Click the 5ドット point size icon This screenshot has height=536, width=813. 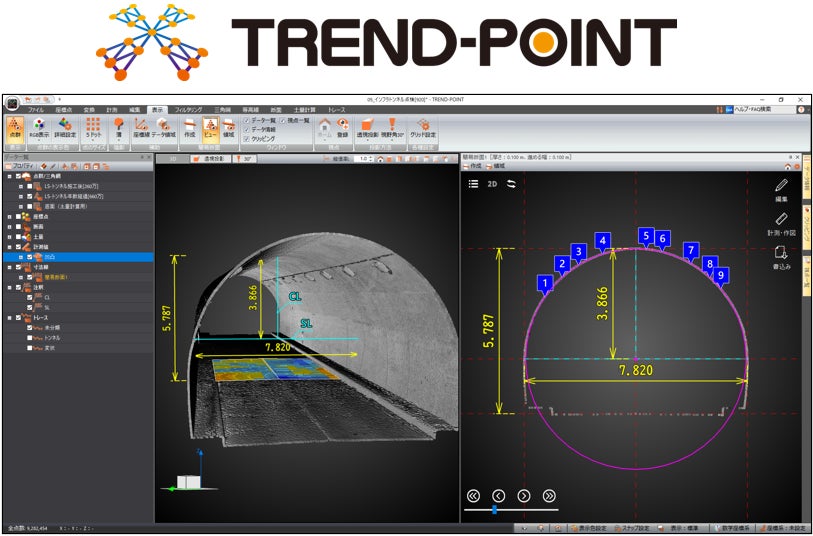(x=93, y=128)
